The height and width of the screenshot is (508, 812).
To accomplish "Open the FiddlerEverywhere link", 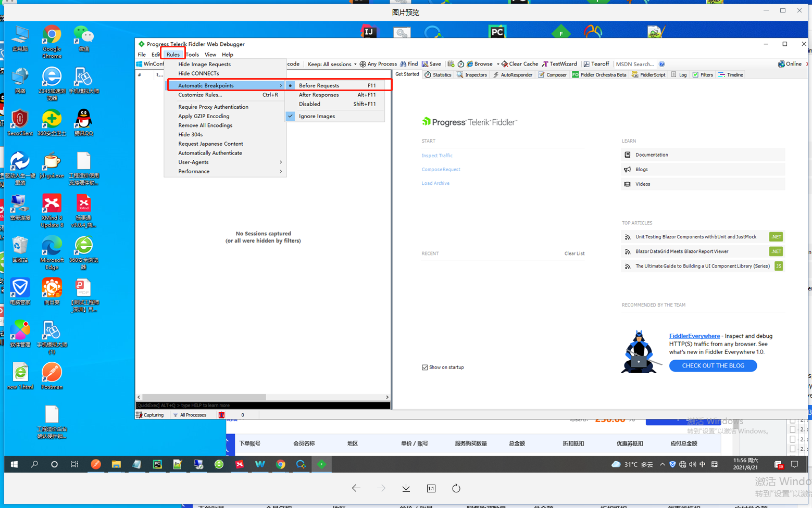I will (x=694, y=336).
